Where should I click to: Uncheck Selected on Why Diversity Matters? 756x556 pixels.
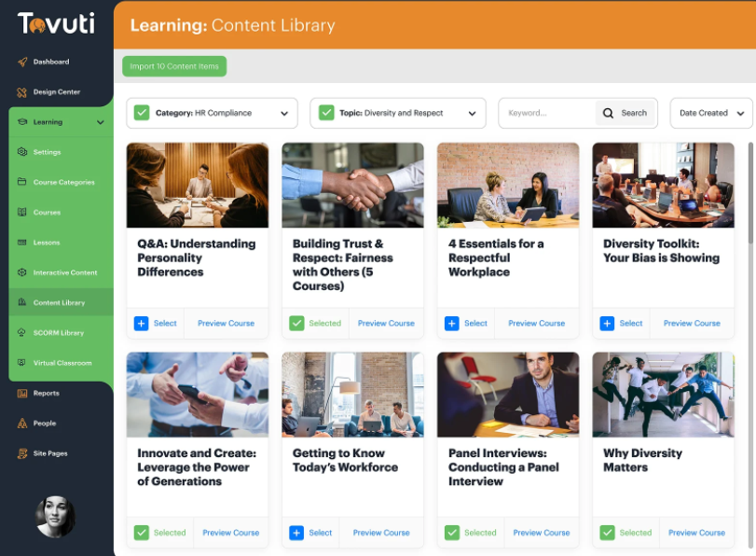[x=607, y=533]
